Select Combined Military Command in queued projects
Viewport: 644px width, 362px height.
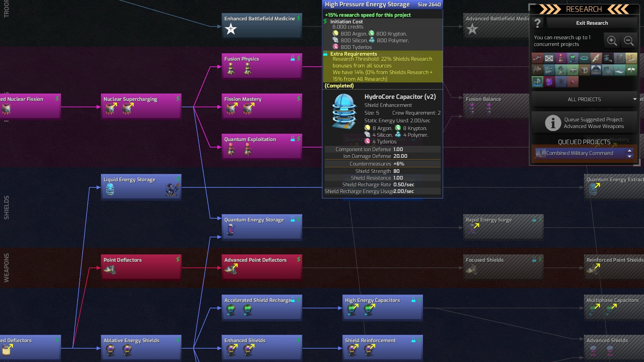pyautogui.click(x=580, y=153)
